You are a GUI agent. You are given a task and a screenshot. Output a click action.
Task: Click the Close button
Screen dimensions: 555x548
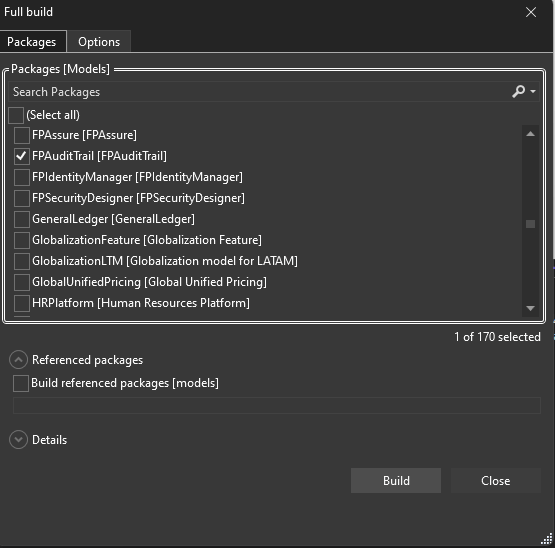click(x=496, y=481)
